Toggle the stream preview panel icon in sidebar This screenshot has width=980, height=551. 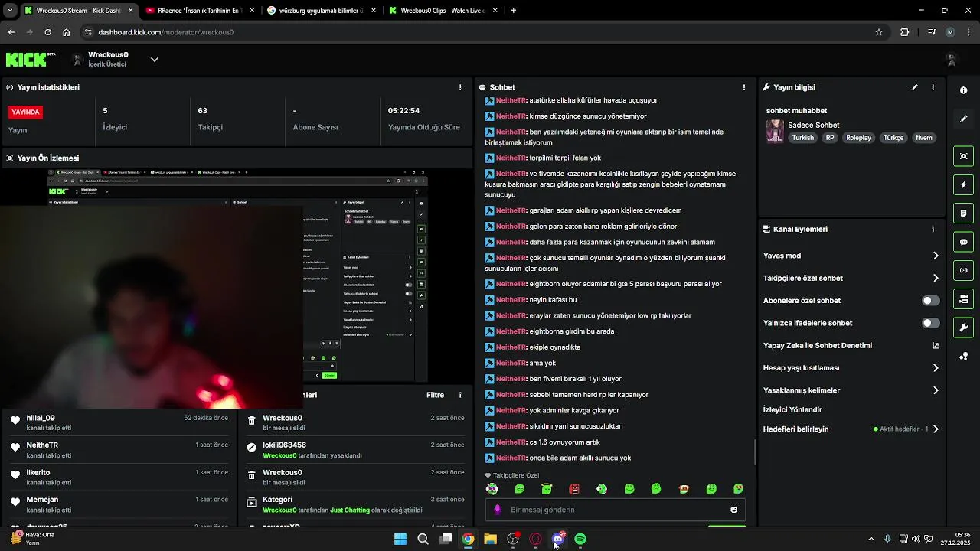point(963,156)
